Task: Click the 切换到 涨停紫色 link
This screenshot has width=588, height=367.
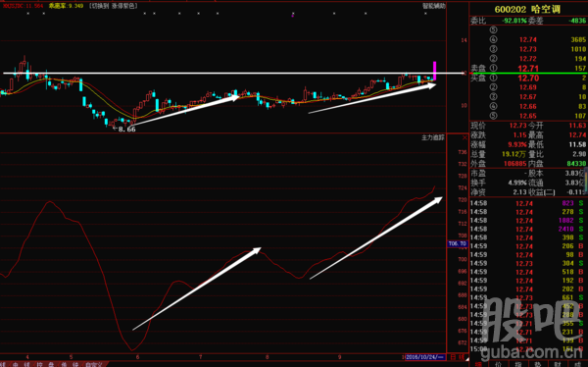Action: coord(114,6)
